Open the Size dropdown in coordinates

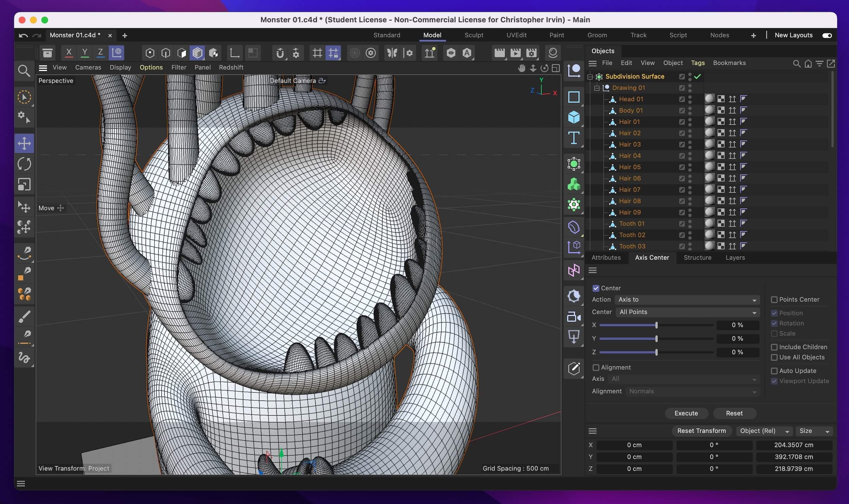tap(814, 431)
